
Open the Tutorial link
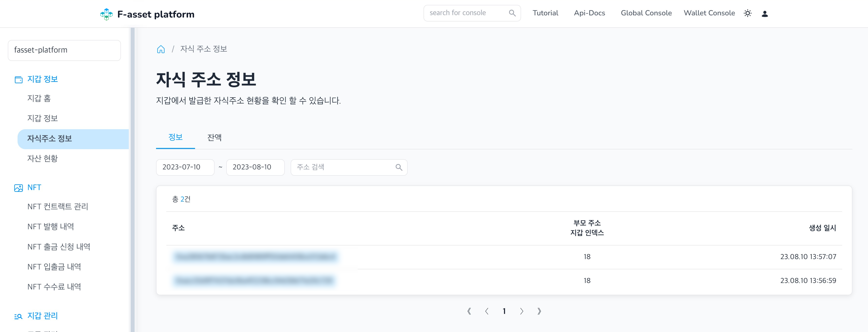pyautogui.click(x=545, y=13)
